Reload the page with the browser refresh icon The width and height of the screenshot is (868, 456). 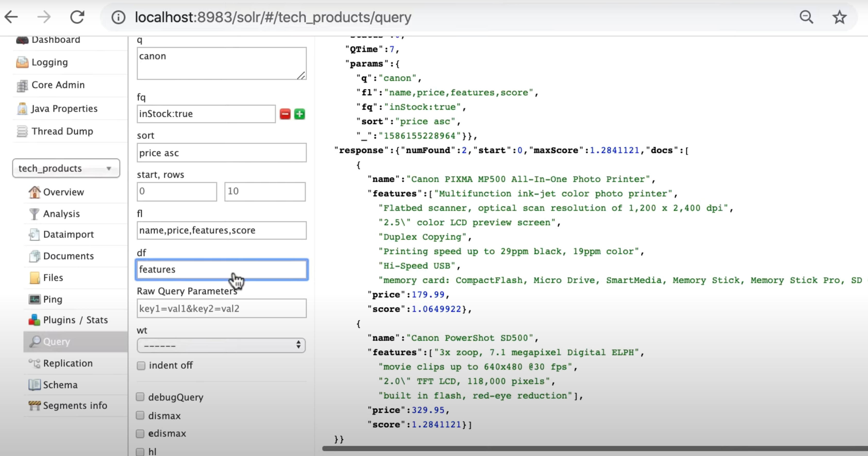point(77,17)
